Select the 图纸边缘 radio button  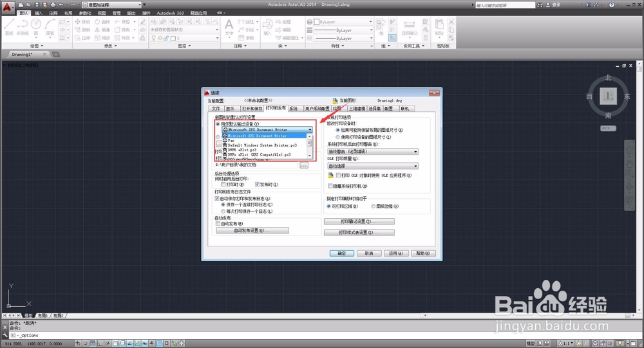(x=374, y=206)
